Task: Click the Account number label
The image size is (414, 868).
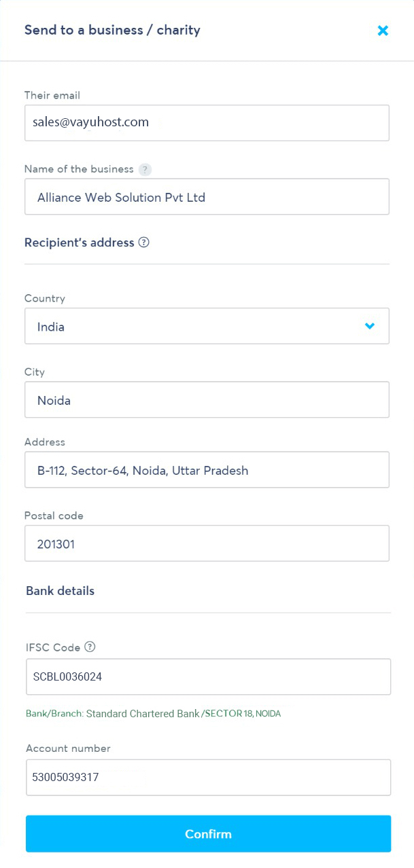Action: click(68, 748)
